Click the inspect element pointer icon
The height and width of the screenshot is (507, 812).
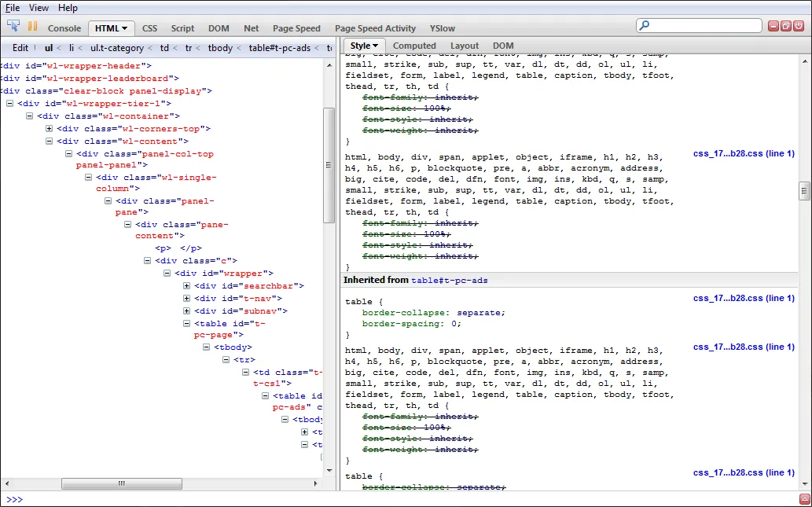click(13, 26)
